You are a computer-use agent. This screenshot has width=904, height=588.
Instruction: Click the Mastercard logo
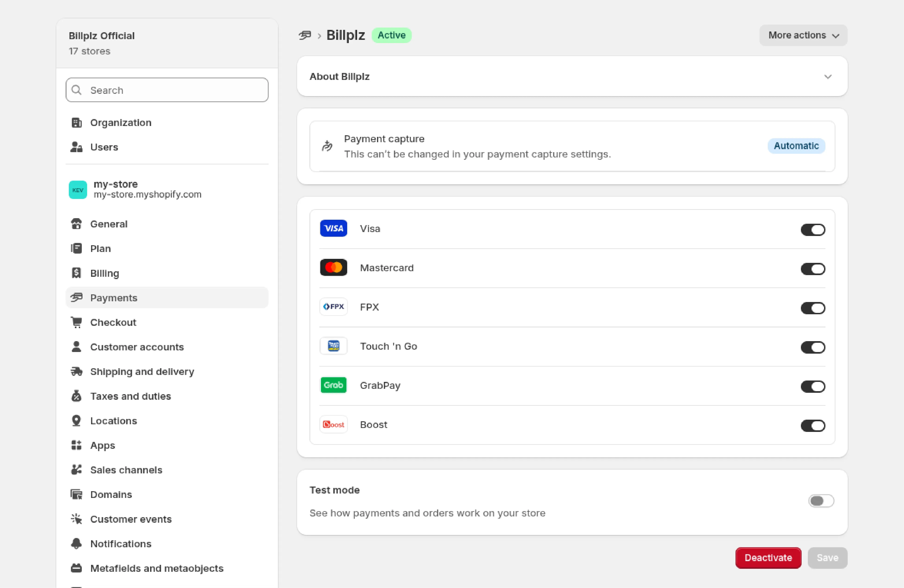[333, 268]
